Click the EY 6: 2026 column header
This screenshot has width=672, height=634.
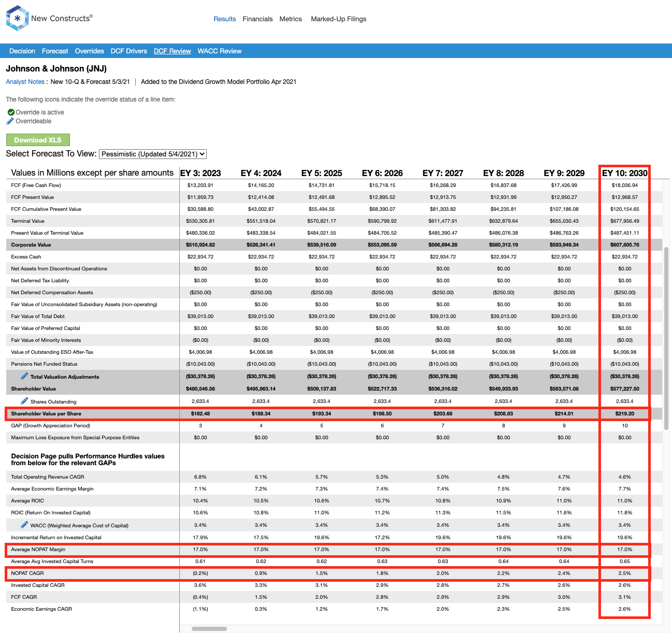(x=382, y=173)
